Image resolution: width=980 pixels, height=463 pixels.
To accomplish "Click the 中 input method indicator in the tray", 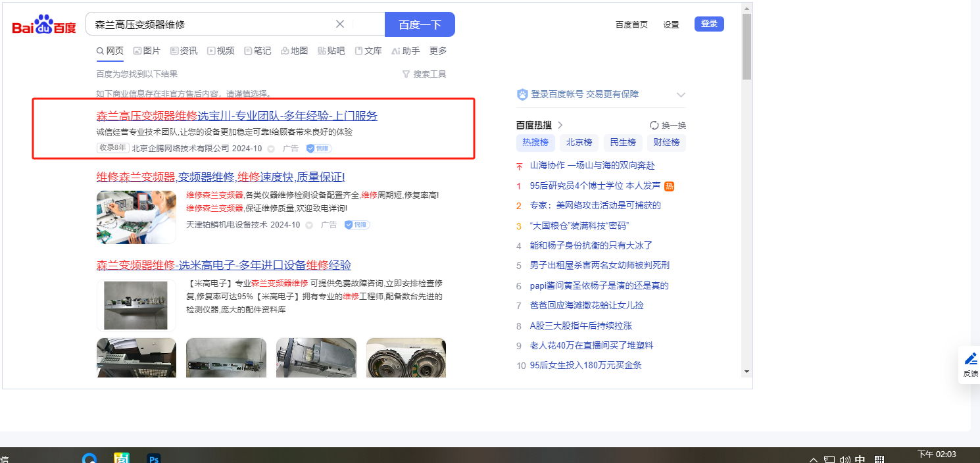I will point(860,460).
